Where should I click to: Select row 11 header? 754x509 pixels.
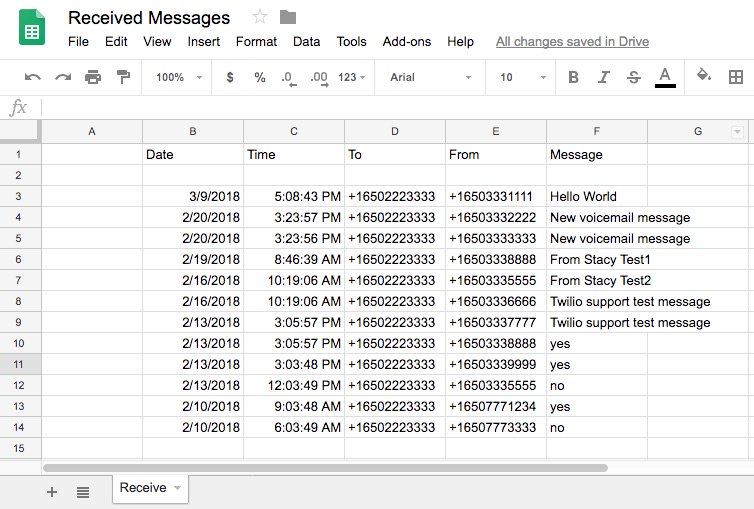pos(19,364)
